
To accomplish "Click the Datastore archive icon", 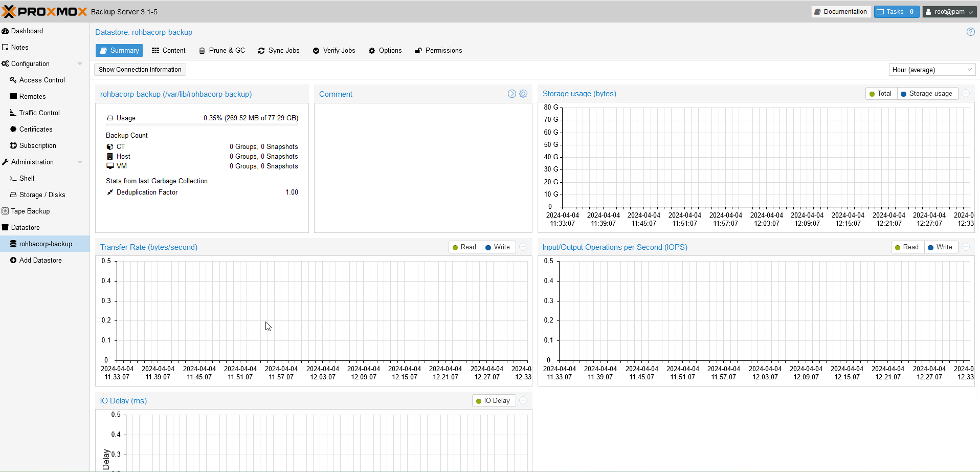I will pyautogui.click(x=5, y=227).
